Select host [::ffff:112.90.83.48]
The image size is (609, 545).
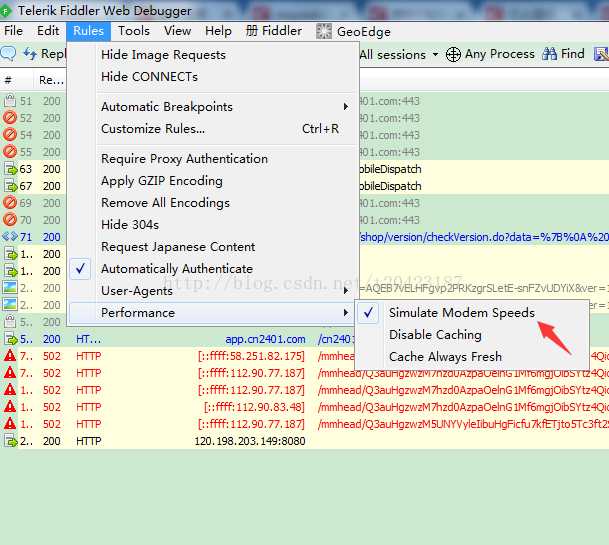[254, 407]
